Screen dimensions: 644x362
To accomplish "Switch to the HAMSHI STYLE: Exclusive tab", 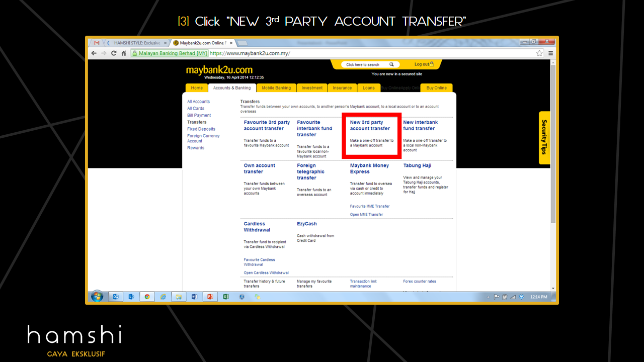I will [136, 43].
